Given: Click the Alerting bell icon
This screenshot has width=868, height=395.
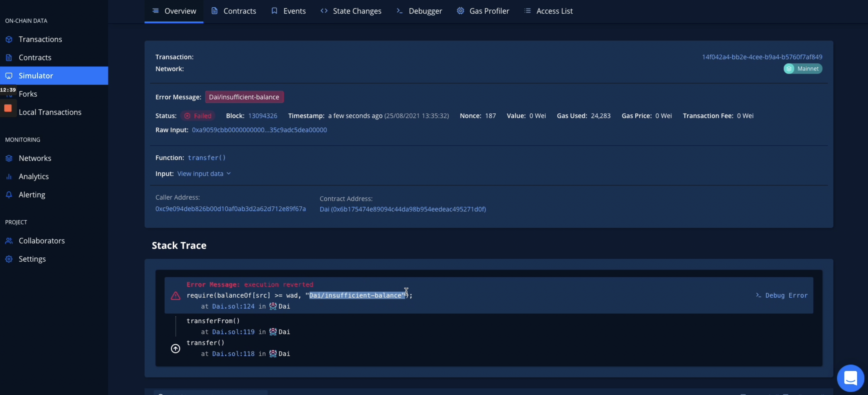Looking at the screenshot, I should click(9, 194).
